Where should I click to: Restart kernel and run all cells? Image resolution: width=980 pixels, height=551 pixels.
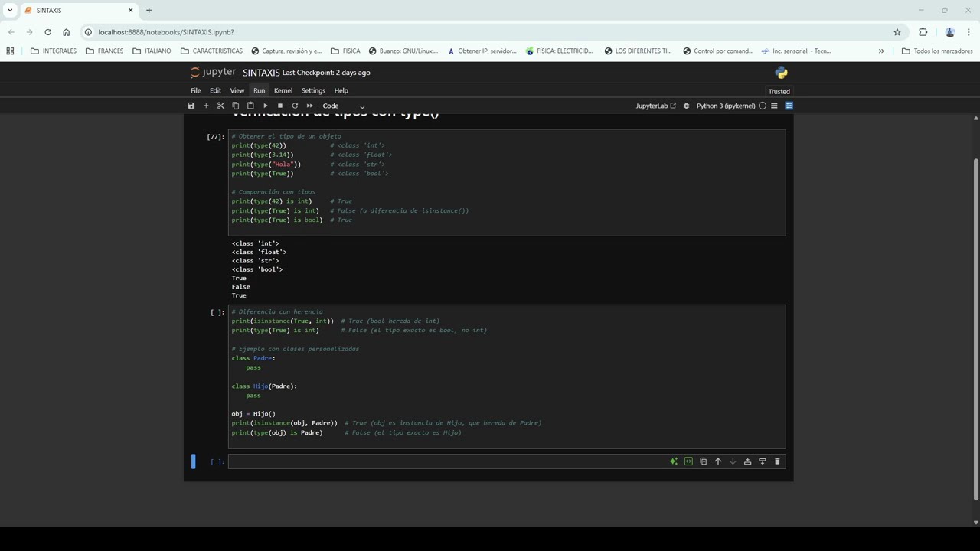pos(309,106)
